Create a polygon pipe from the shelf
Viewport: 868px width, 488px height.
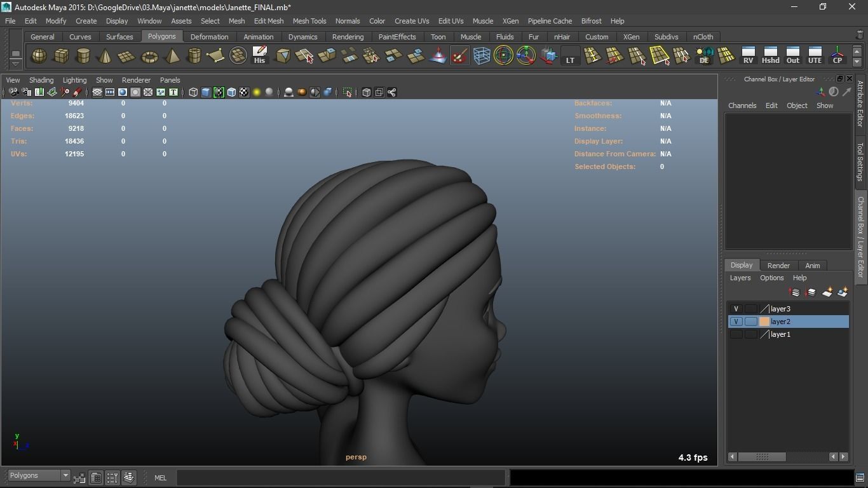[194, 56]
